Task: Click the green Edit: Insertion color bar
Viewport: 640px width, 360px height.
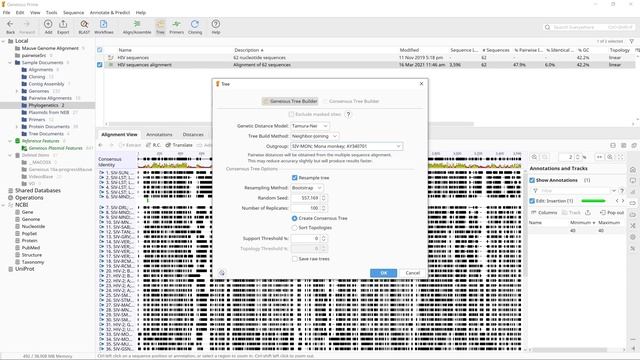Action: tap(593, 201)
